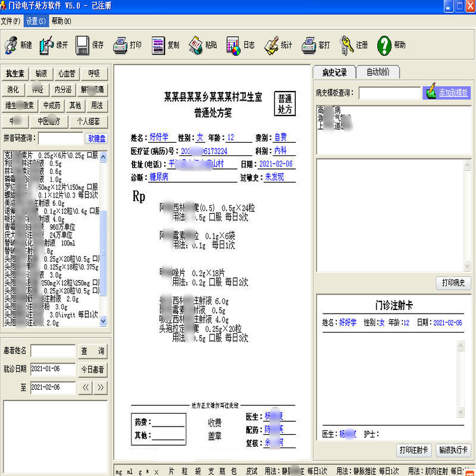The width and height of the screenshot is (476, 476).
Task: Click the 《 previous date arrow button
Action: (86, 388)
